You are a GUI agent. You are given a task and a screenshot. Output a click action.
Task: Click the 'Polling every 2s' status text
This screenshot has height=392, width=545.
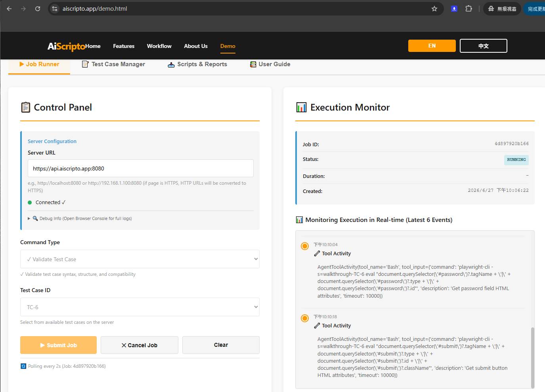67,366
